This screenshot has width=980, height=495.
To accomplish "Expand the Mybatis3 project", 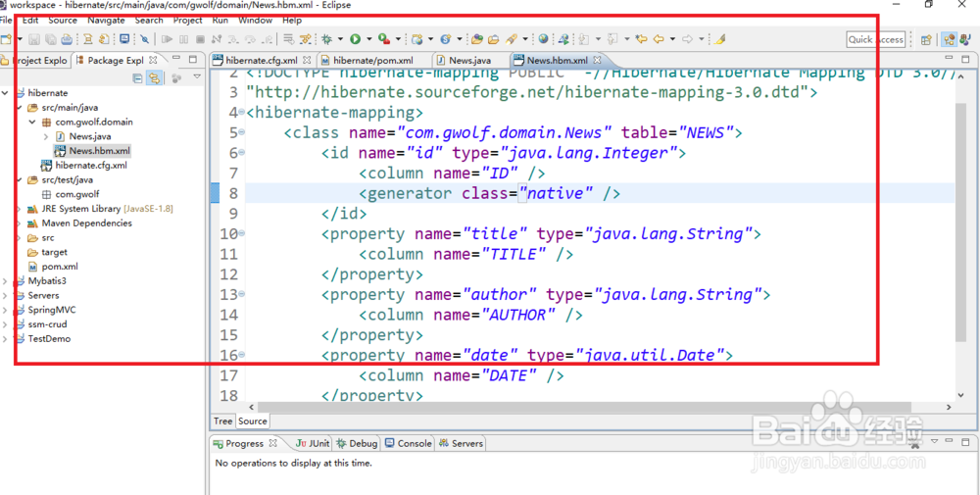I will point(5,280).
